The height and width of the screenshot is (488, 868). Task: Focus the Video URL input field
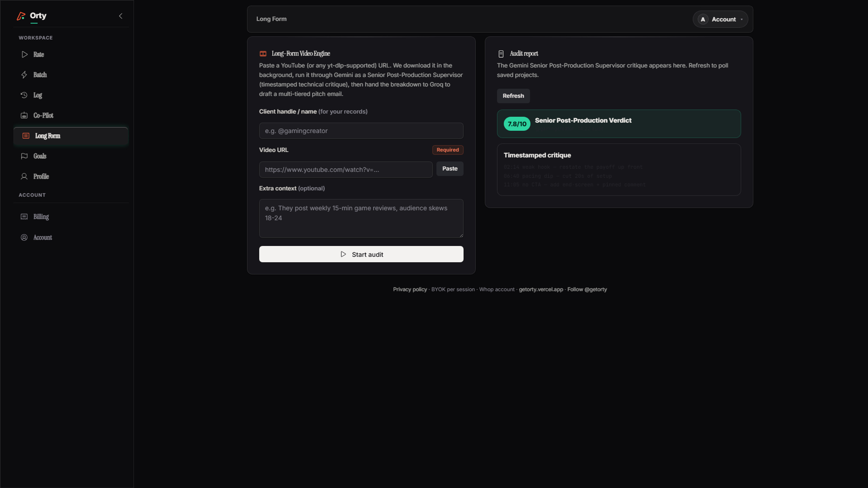[x=346, y=169]
